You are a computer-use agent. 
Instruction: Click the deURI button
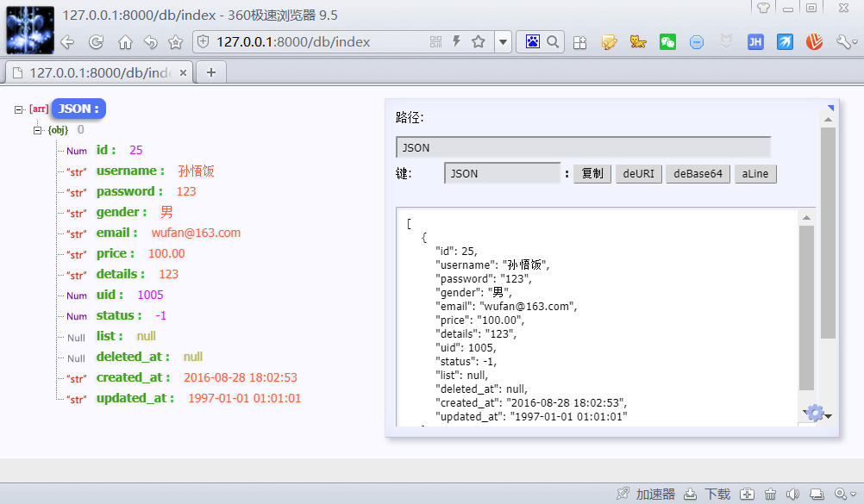(x=639, y=173)
